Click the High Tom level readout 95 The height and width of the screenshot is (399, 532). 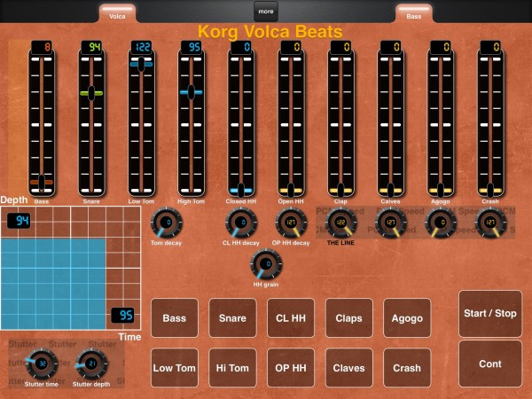point(191,47)
